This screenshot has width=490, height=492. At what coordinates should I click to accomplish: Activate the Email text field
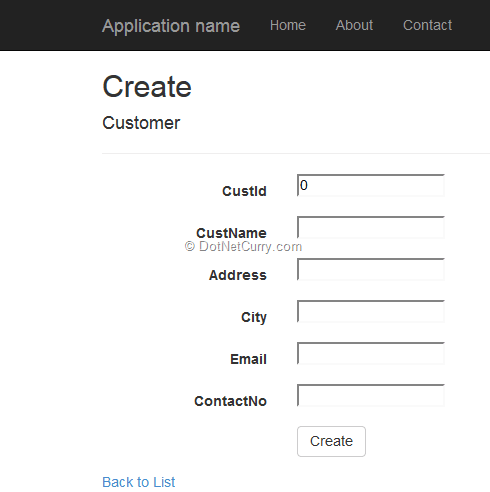[x=371, y=353]
